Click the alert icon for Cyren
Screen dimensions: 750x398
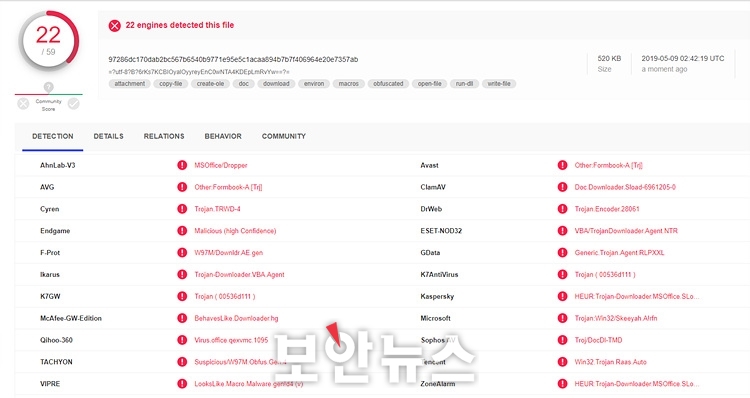[182, 209]
